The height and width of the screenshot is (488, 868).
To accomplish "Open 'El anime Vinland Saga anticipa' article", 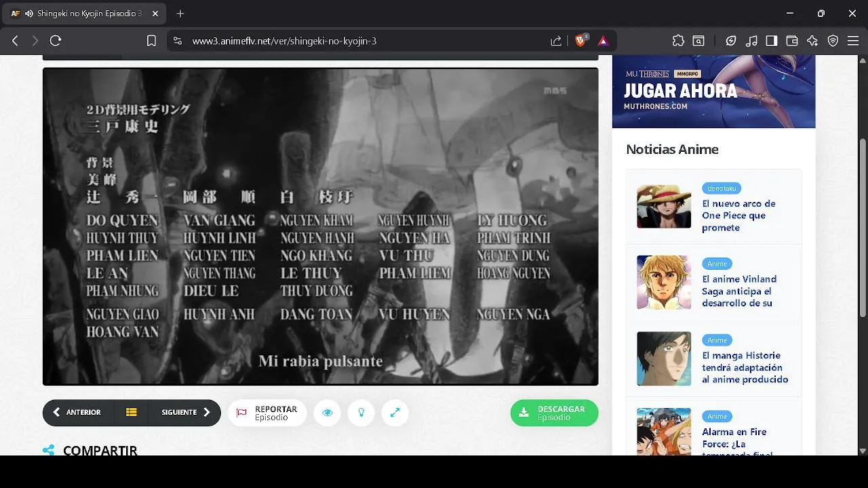I will coord(739,291).
